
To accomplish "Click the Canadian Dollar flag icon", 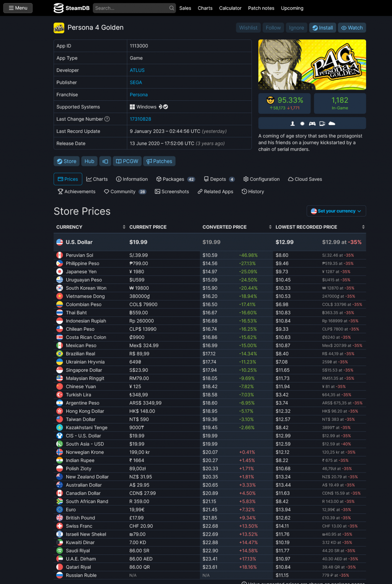I will click(x=60, y=493).
